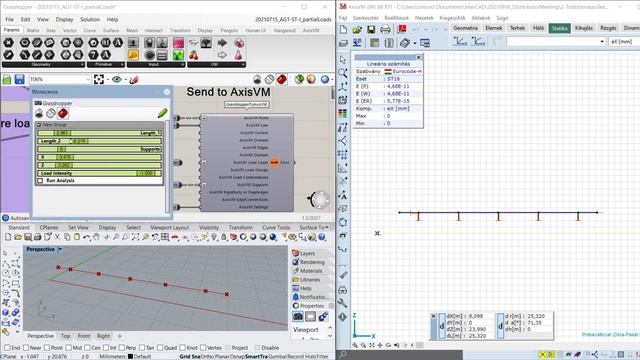640x360 pixels.
Task: Select Geometria tab in AxisVM
Action: (x=465, y=28)
